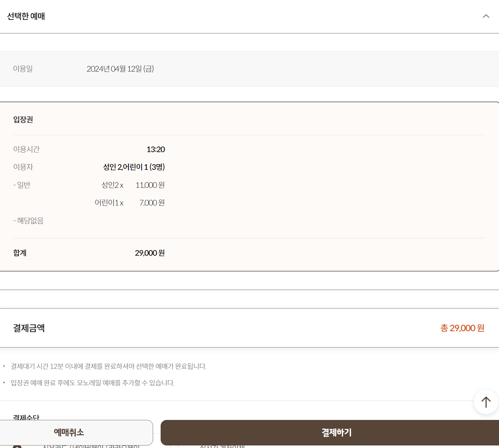This screenshot has height=448, width=499.
Task: Click the 모노레일 예매 추가 notice line
Action: [x=93, y=383]
